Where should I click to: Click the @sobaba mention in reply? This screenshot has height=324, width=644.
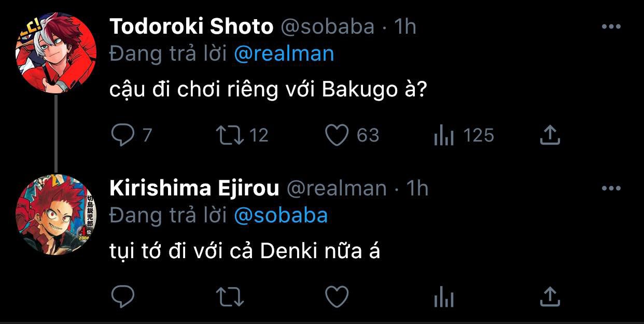281,215
